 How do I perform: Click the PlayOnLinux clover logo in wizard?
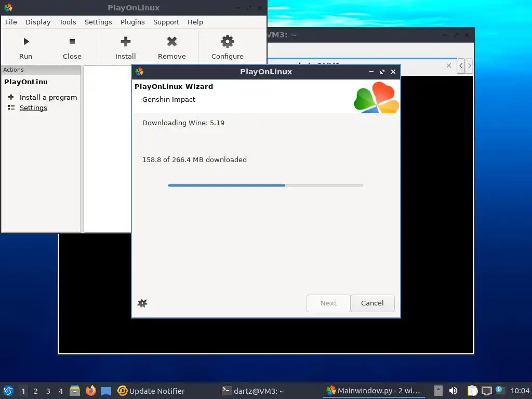[376, 98]
